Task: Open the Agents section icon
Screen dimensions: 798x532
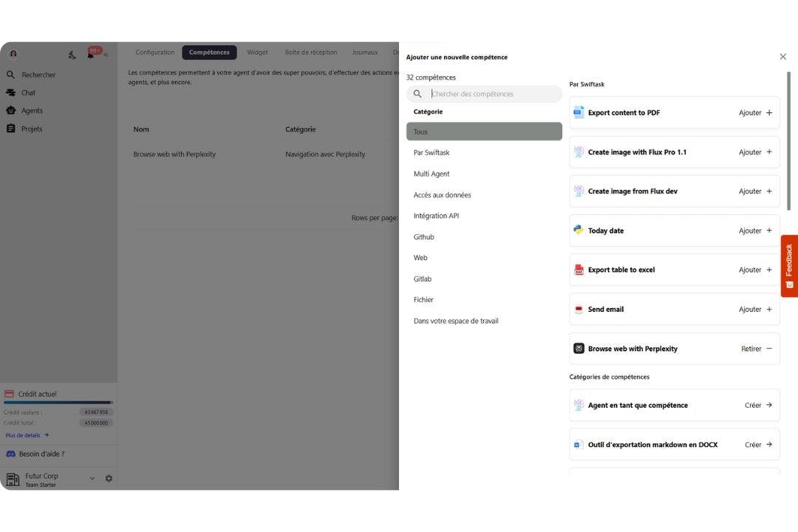Action: click(x=9, y=110)
